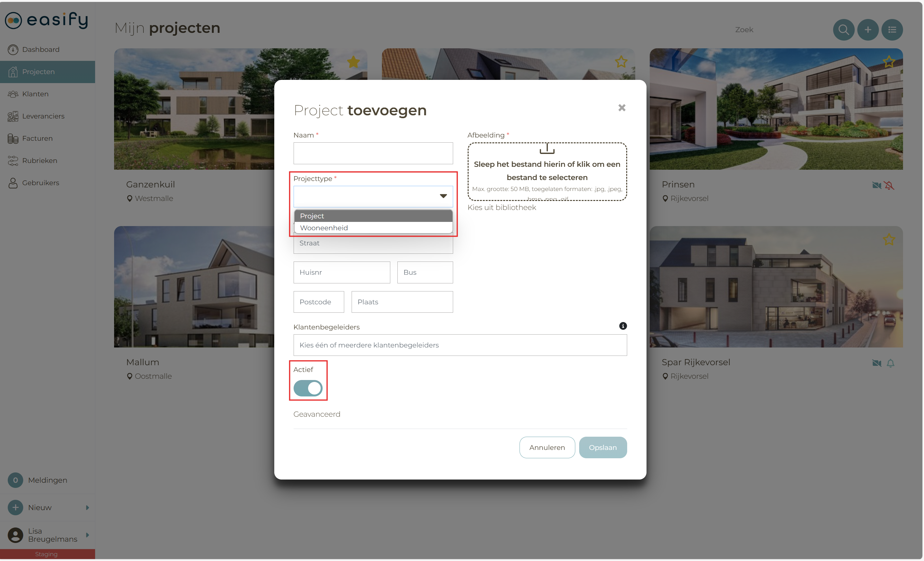Screen dimensions: 924x561
Task: Click the Huisnr input field
Action: click(342, 272)
